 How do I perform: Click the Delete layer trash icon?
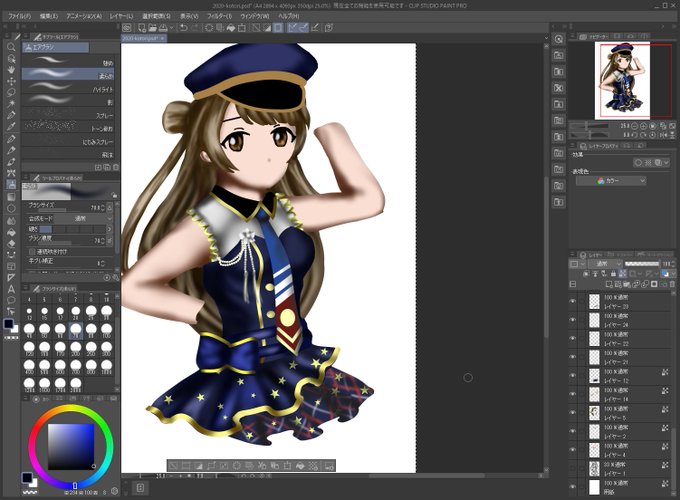(x=672, y=284)
